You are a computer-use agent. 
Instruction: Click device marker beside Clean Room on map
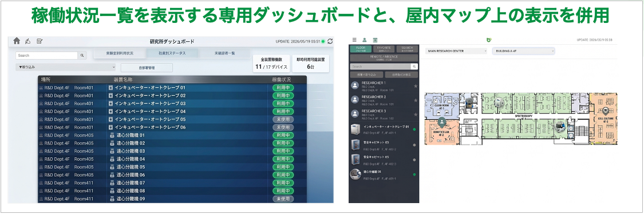[469, 103]
